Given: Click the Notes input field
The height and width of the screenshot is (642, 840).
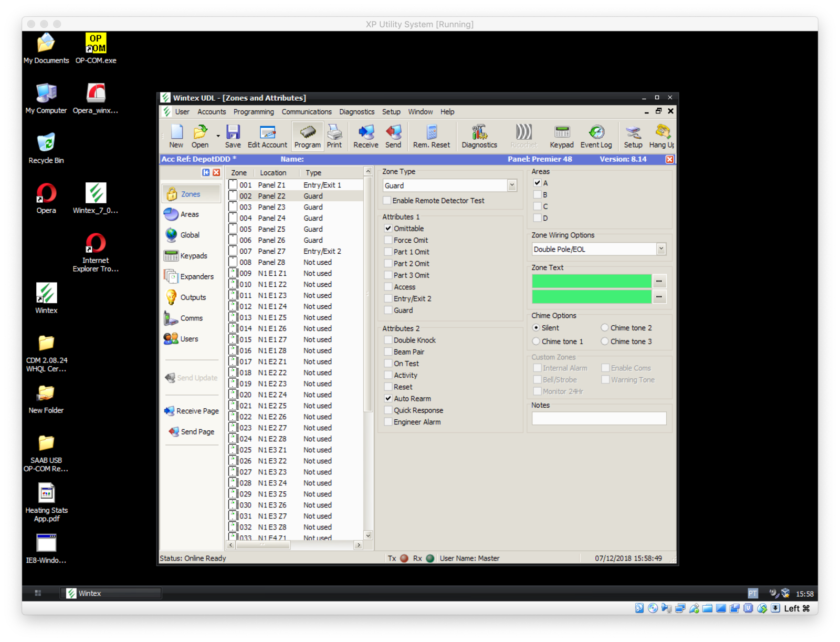Looking at the screenshot, I should 599,418.
